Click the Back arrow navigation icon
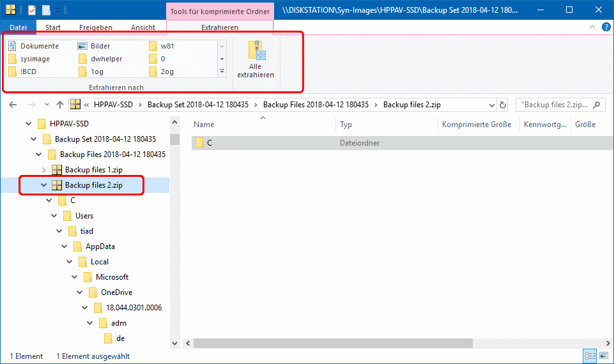This screenshot has width=614, height=364. [13, 105]
